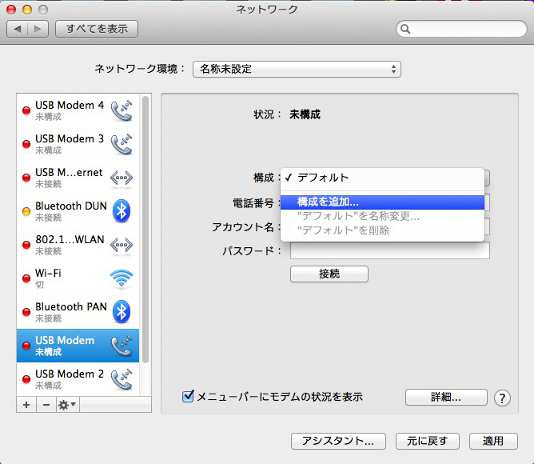Click in the toolbar search field
Screen dimensions: 534x464
point(461,29)
